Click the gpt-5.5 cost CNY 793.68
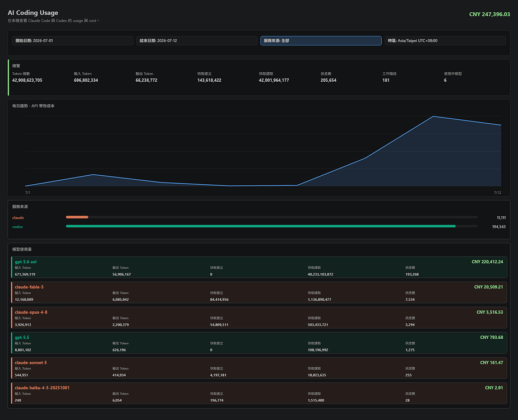518x420 pixels. point(492,337)
